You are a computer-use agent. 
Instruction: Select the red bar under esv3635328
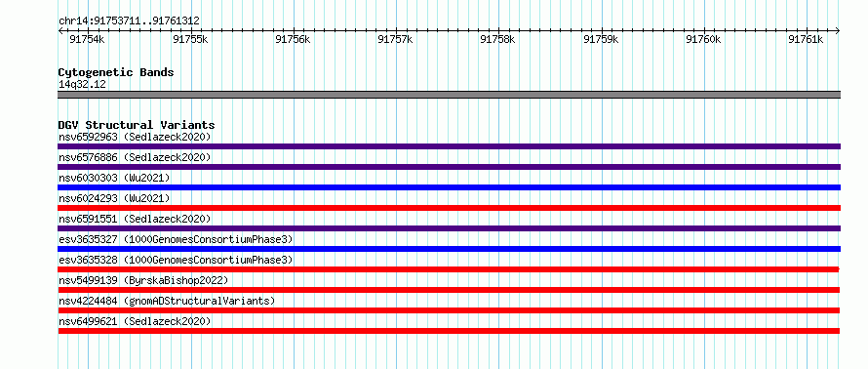point(449,269)
